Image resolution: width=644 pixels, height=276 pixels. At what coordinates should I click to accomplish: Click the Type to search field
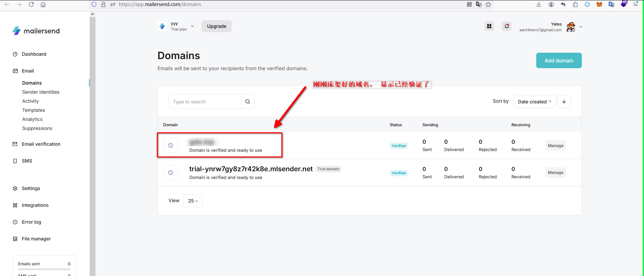click(205, 102)
